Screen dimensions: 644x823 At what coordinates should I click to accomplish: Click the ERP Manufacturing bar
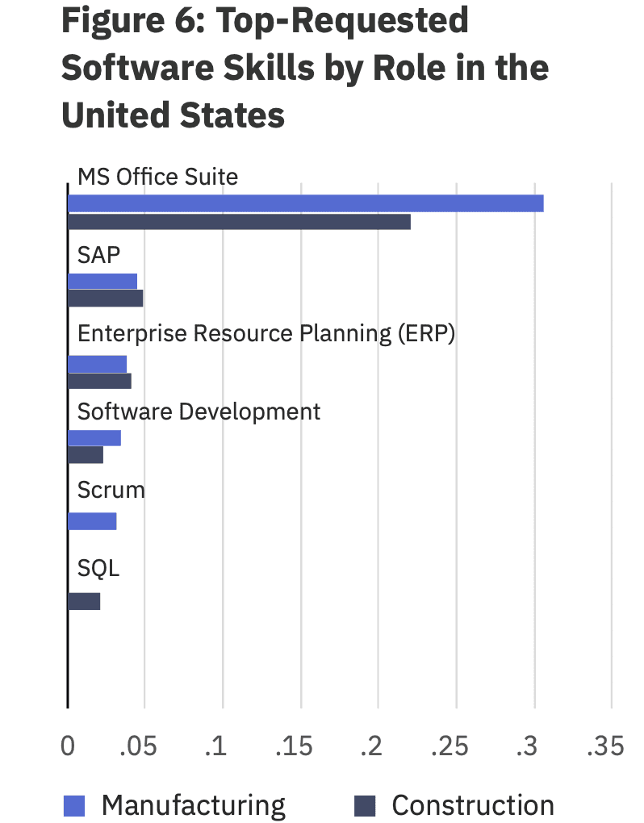pyautogui.click(x=97, y=364)
